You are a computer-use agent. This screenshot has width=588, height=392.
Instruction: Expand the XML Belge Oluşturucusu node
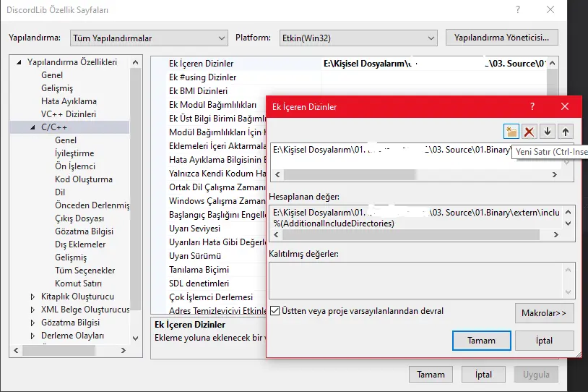coord(33,310)
